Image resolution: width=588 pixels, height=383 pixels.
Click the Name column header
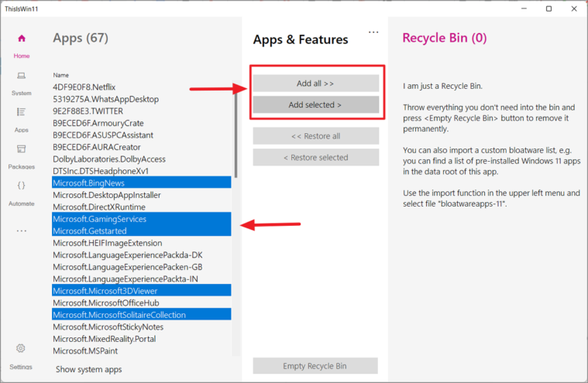click(60, 75)
